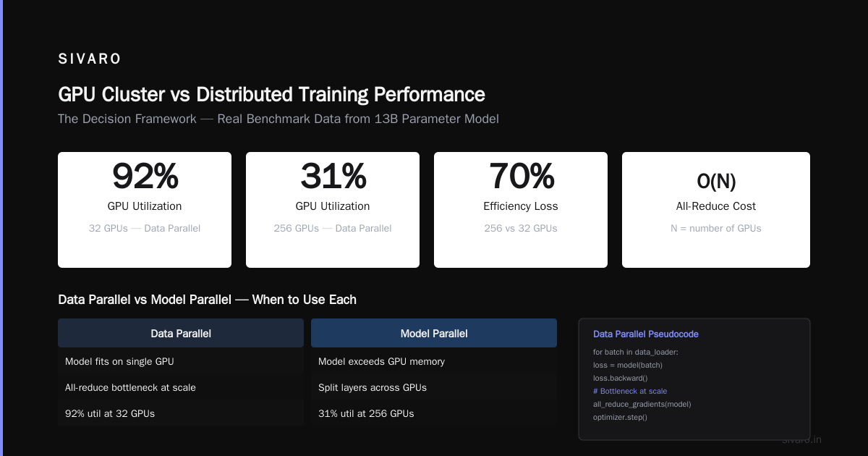Screen dimensions: 868x456
Task: Click the 'Efficiency Loss' label
Action: coord(521,206)
